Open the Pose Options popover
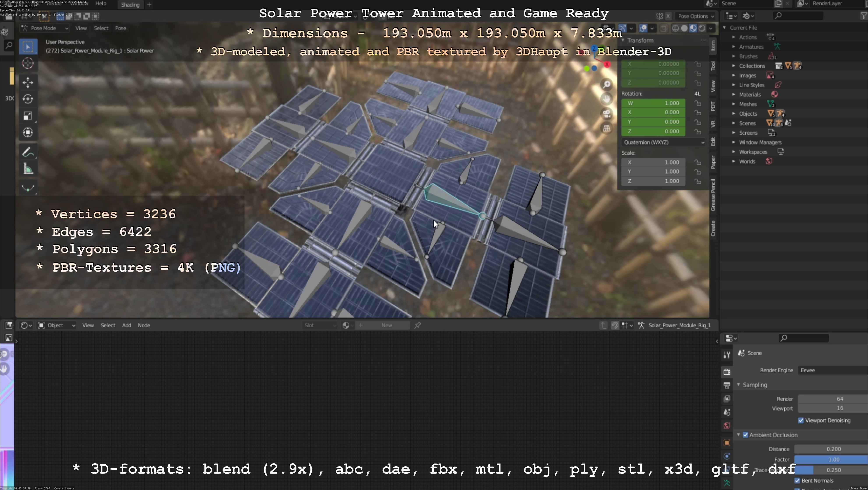The height and width of the screenshot is (490, 868). pyautogui.click(x=695, y=16)
